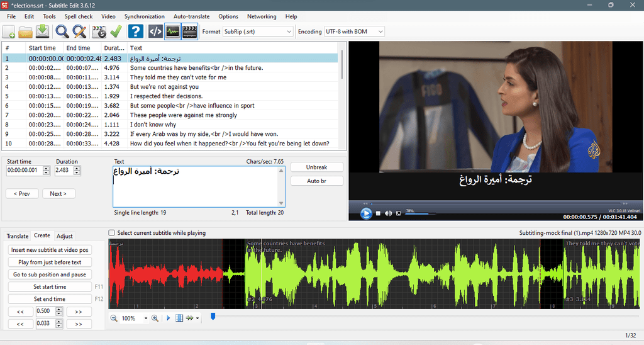Run the spell check green checkmark
644x345 pixels.
(x=116, y=31)
